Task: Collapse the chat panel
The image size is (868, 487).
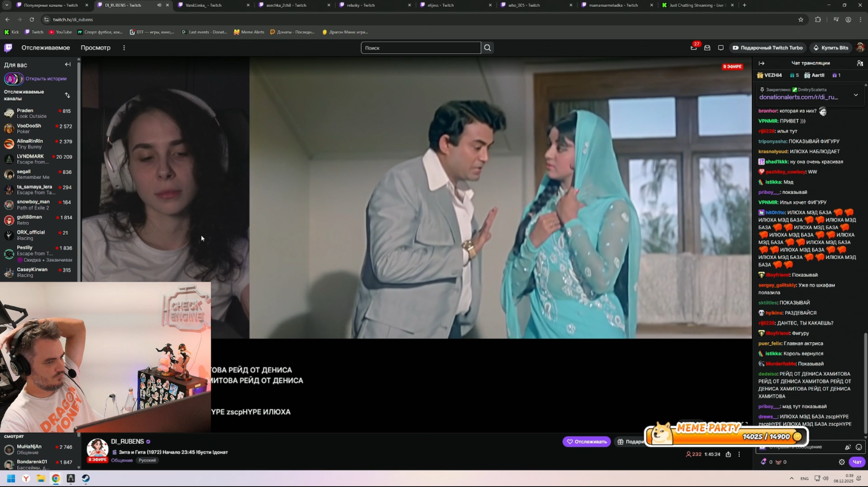Action: point(761,63)
